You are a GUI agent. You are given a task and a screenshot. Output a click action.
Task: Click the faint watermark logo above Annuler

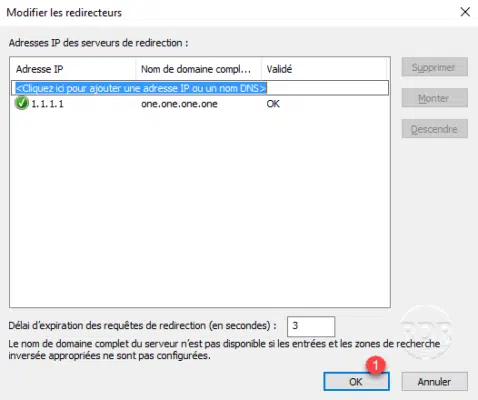pos(427,332)
